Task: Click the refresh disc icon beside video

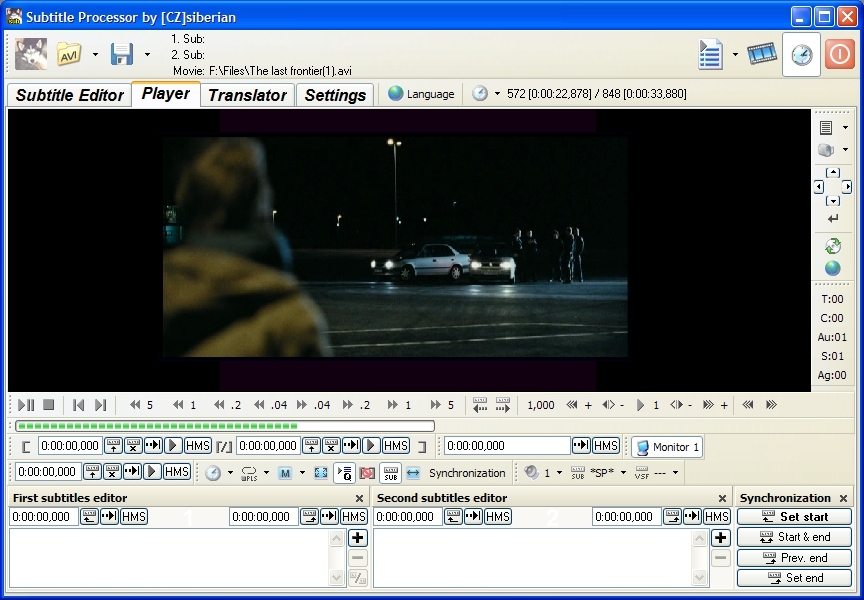Action: click(833, 246)
